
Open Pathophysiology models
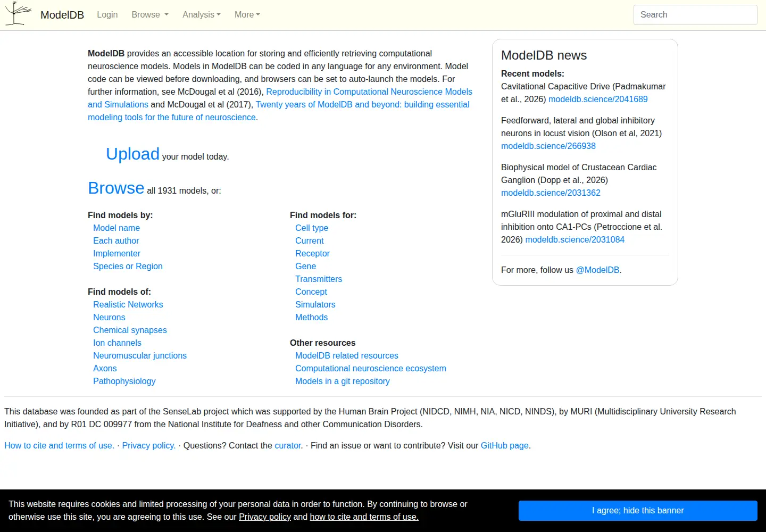124,381
